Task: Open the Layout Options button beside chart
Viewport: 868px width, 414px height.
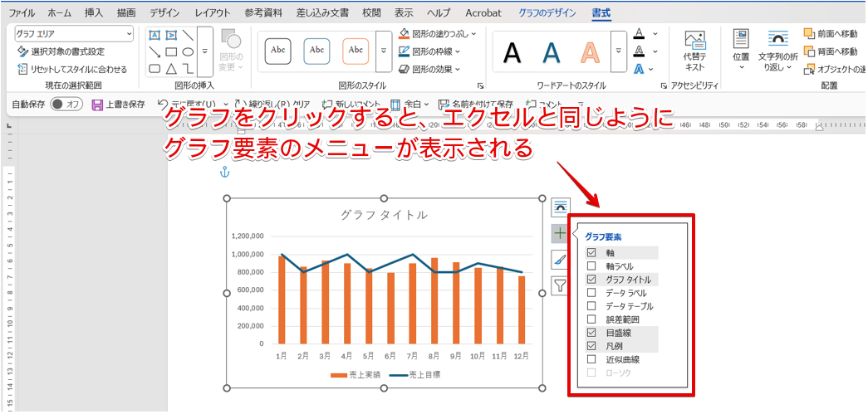Action: [560, 207]
